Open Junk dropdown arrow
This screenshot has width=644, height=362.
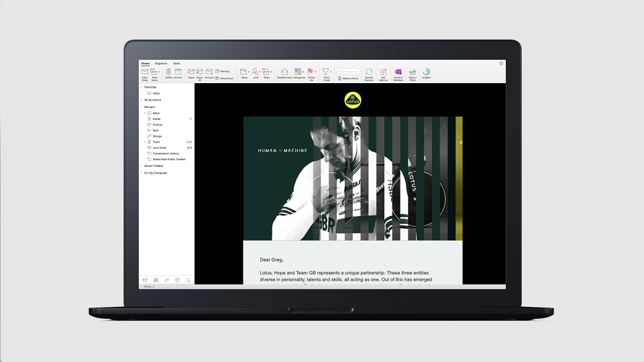pos(260,72)
